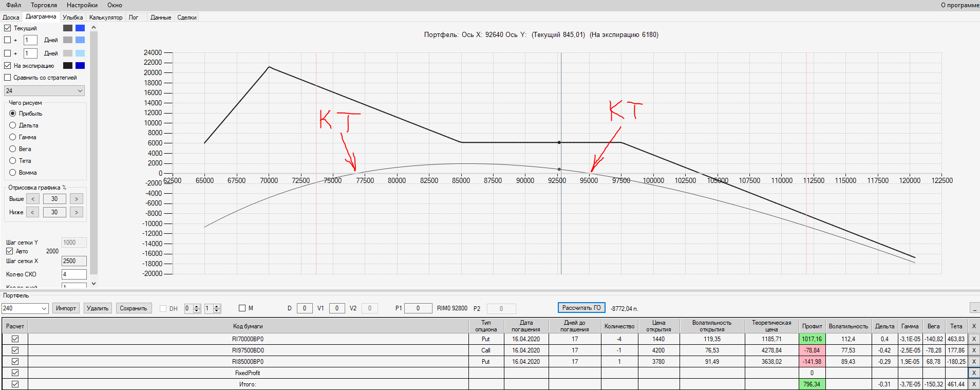Enable the first '+ Дней' curve checkbox
980x390 pixels.
(8, 40)
